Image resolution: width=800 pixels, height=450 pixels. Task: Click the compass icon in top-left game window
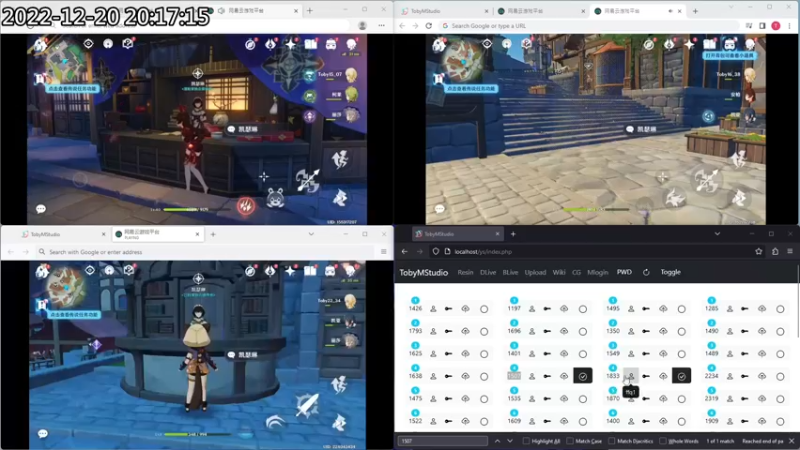click(x=250, y=44)
